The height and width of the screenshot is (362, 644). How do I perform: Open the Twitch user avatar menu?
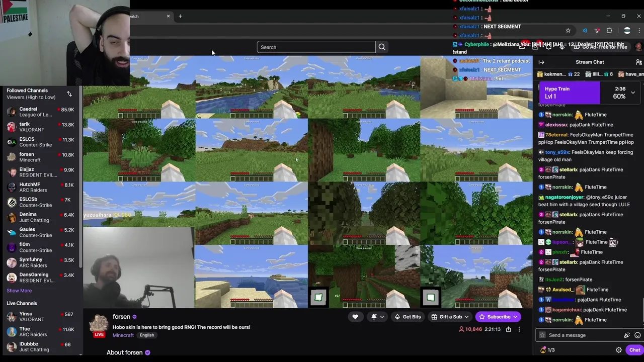coord(638,47)
